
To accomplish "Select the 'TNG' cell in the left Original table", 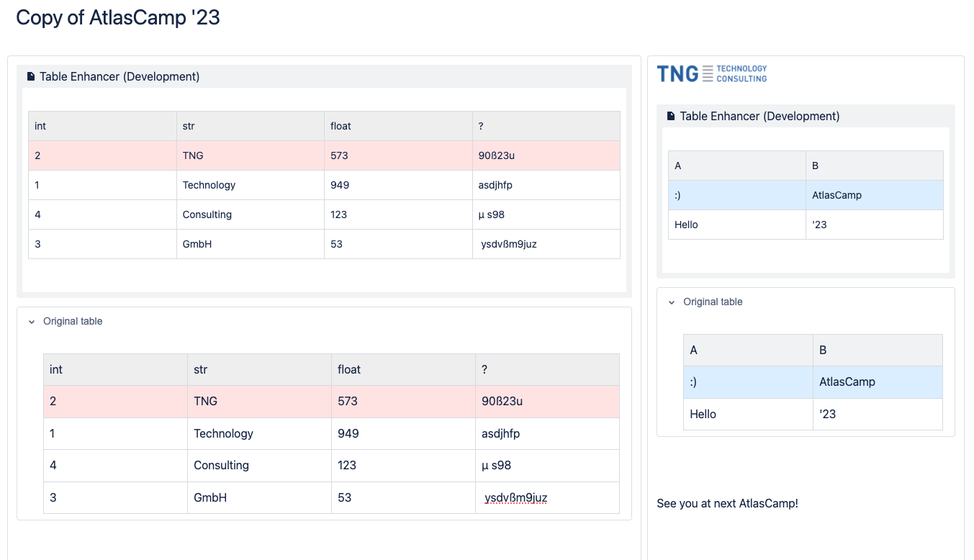I will (x=206, y=401).
